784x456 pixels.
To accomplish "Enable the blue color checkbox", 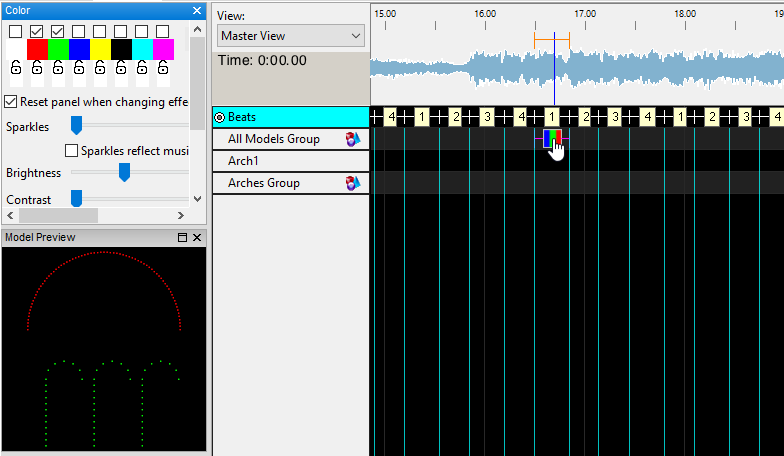I will 79,32.
